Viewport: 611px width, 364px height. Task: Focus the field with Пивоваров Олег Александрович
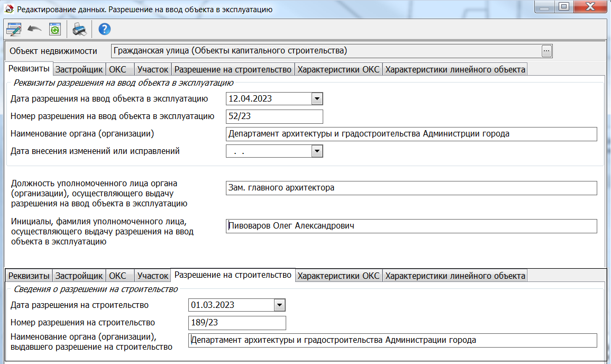pyautogui.click(x=411, y=226)
